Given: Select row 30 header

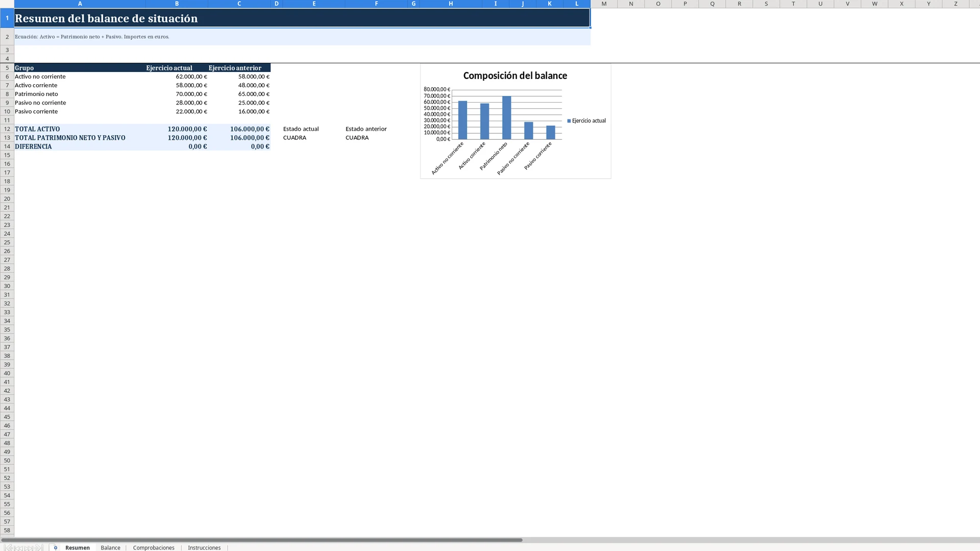Looking at the screenshot, I should [7, 286].
